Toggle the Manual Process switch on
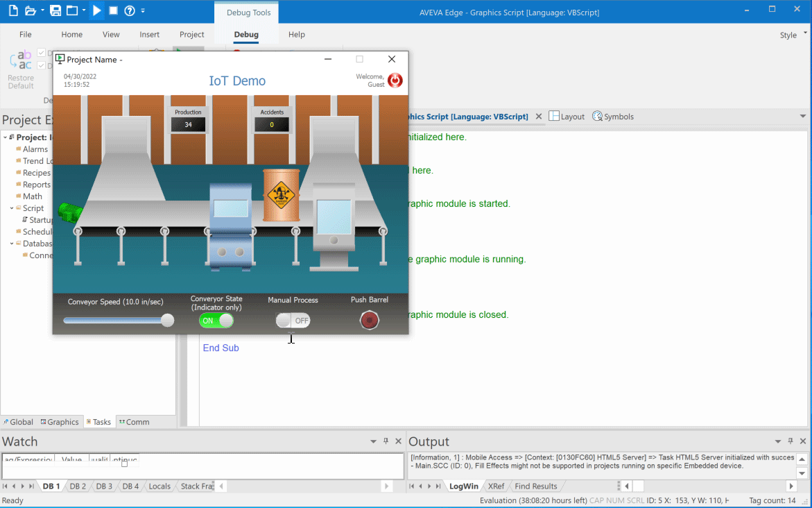Screen dimensions: 812x508 pyautogui.click(x=293, y=321)
